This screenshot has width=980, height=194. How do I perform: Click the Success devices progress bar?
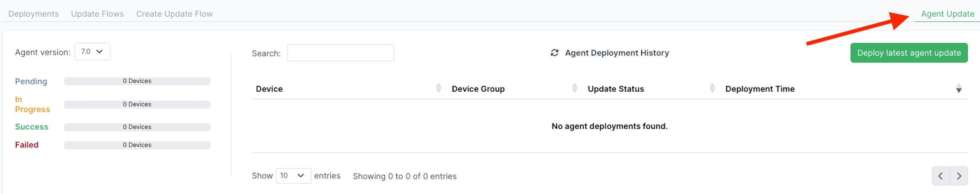pyautogui.click(x=137, y=127)
